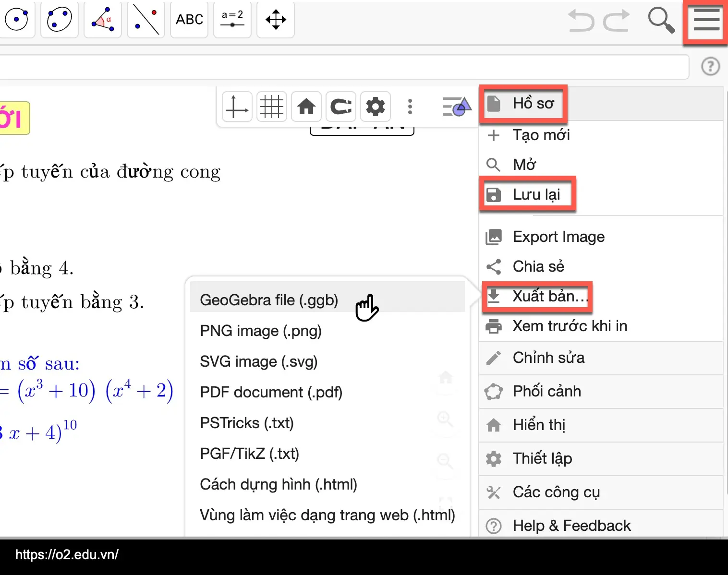Viewport: 728px width, 575px height.
Task: Collapse the Hồ sơ menu section
Action: (x=601, y=103)
